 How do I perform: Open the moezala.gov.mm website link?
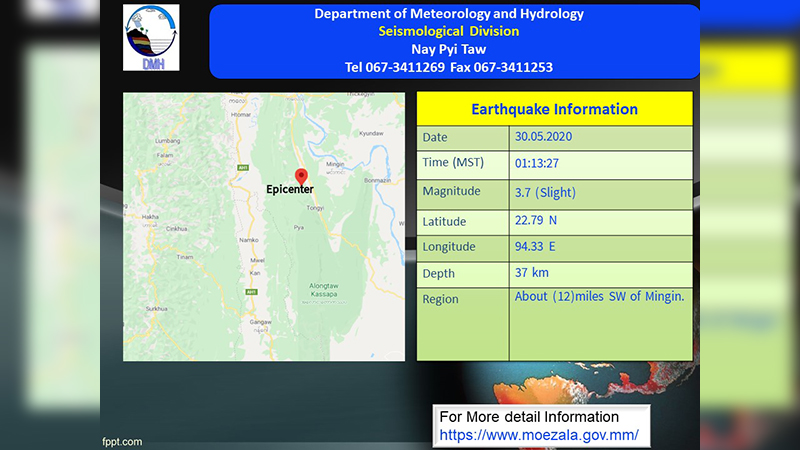click(x=539, y=435)
